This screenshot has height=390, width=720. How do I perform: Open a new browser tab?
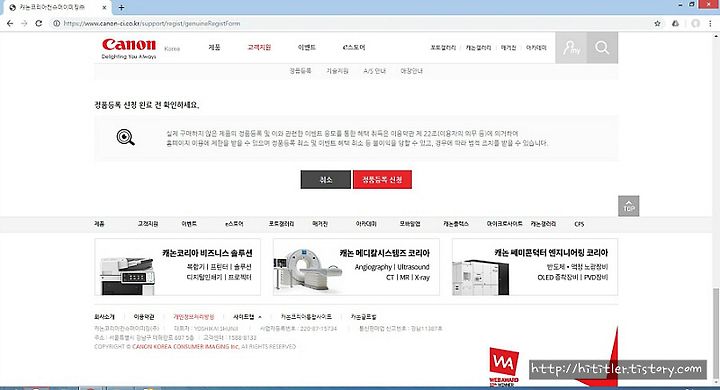121,7
